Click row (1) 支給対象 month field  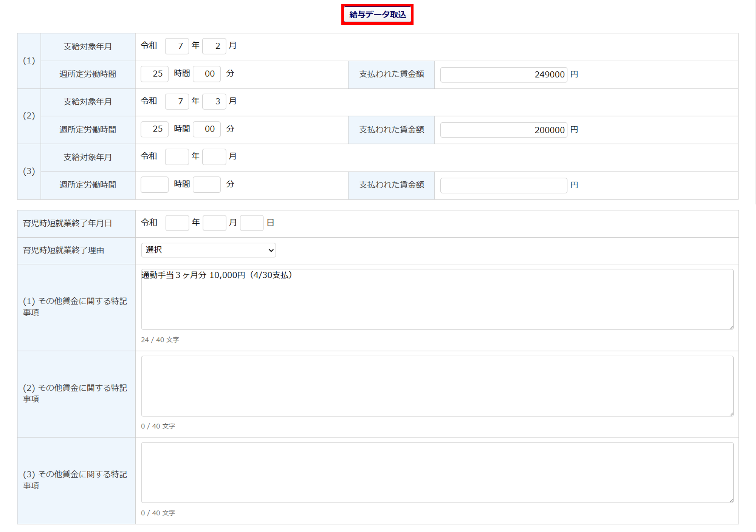(x=214, y=46)
